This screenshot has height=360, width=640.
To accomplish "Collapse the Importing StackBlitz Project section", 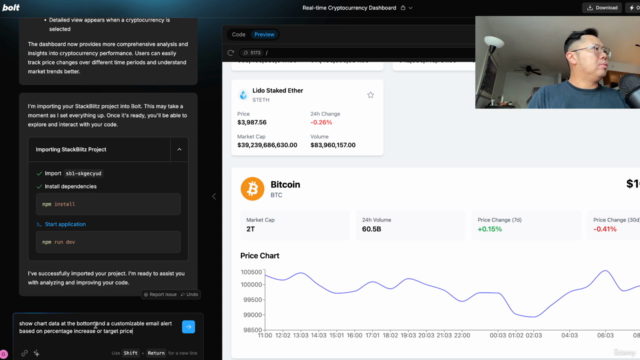I will pos(179,149).
